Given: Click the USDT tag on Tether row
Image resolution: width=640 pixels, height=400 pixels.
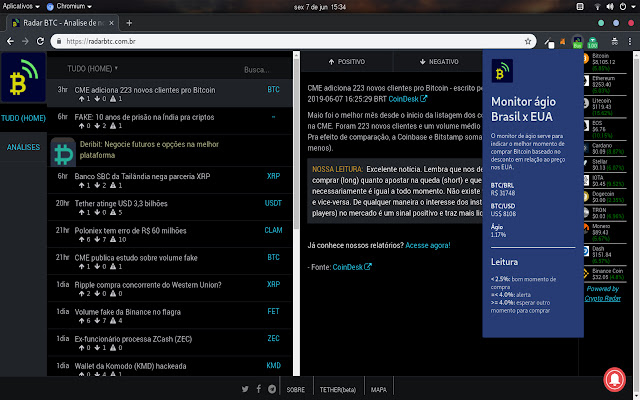Looking at the screenshot, I should point(273,203).
